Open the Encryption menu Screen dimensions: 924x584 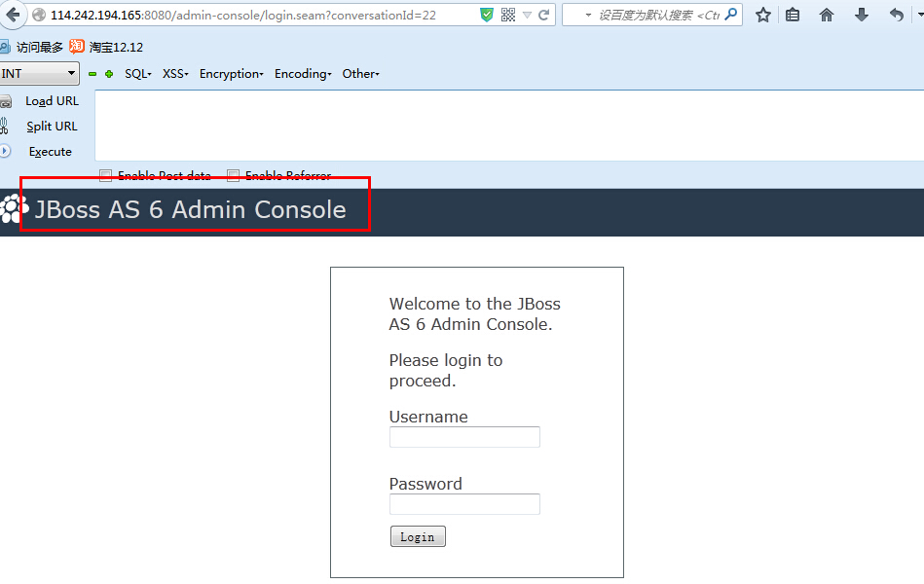point(231,74)
